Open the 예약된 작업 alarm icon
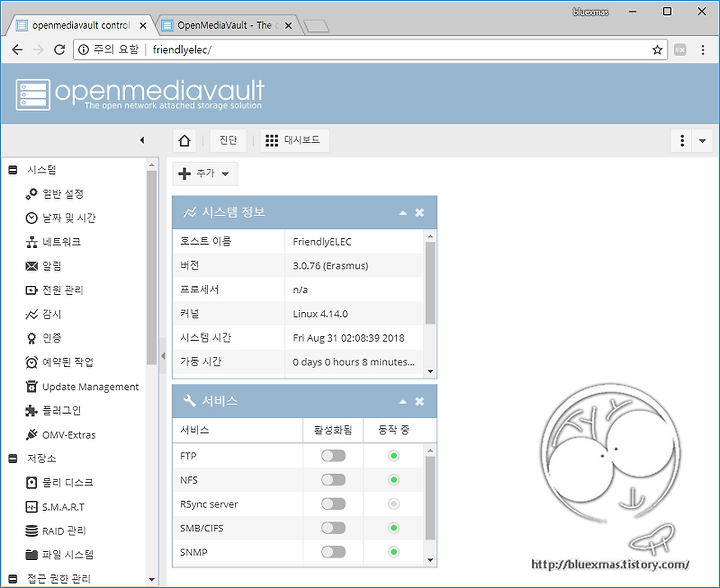This screenshot has width=720, height=588. click(x=31, y=362)
